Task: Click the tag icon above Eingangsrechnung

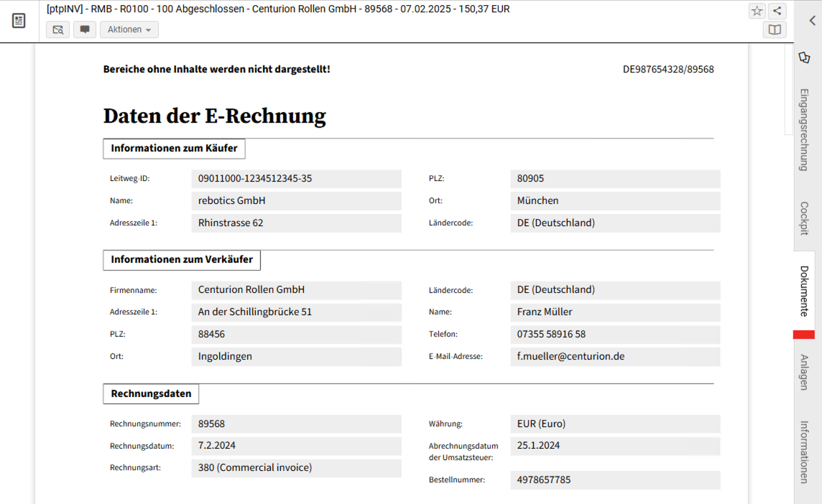Action: click(x=804, y=57)
